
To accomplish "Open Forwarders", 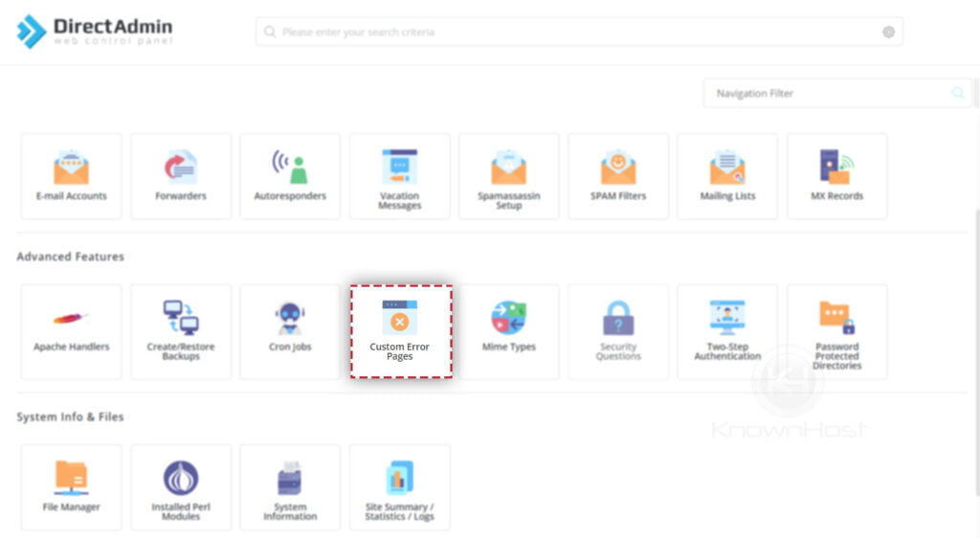I will [x=181, y=175].
